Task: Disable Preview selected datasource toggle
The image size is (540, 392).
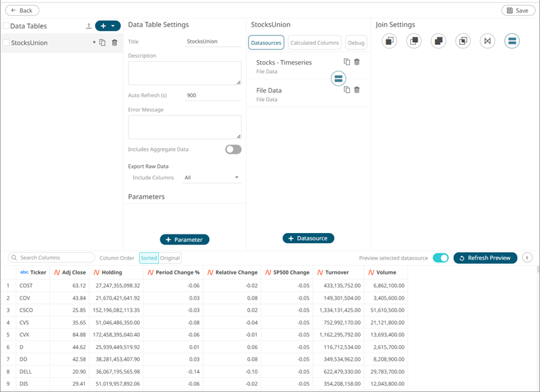Action: click(x=440, y=258)
